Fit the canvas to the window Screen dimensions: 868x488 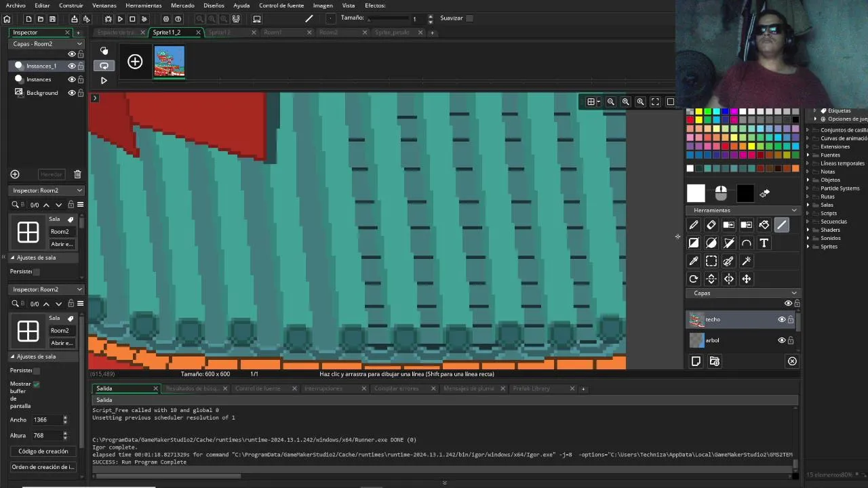click(x=655, y=102)
